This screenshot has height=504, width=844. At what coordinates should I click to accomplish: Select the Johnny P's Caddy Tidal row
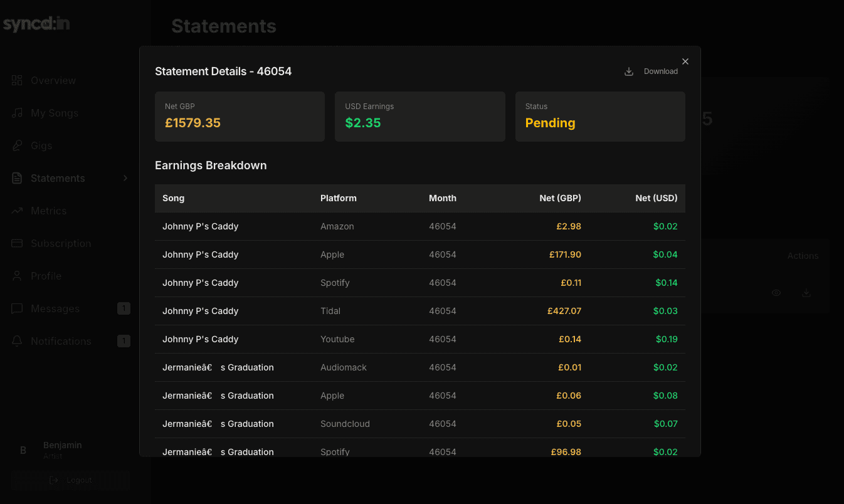point(420,311)
